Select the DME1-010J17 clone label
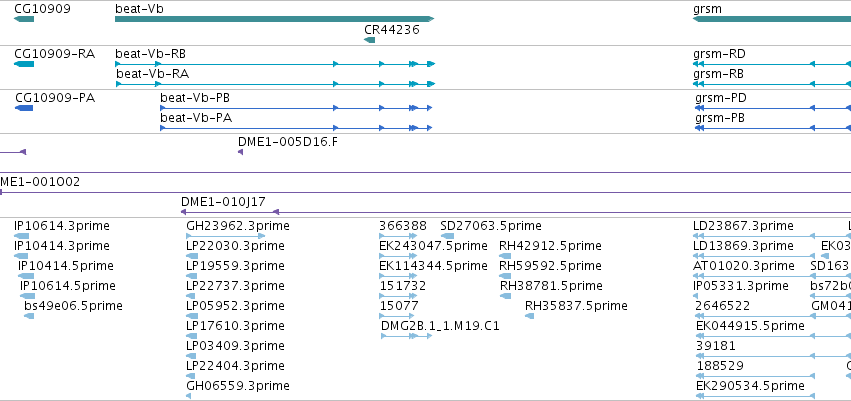 click(x=223, y=202)
